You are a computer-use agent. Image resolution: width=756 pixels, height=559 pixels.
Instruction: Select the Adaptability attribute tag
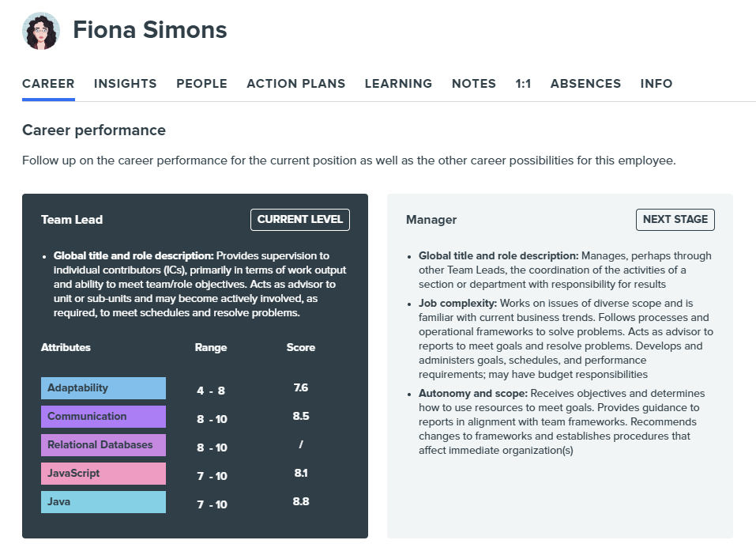tap(103, 387)
